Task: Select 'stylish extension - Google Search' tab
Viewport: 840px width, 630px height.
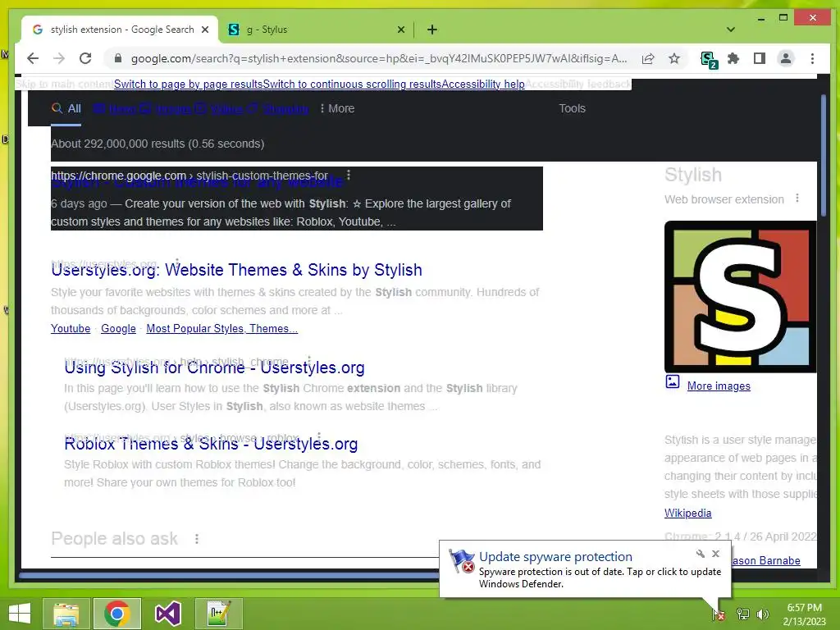Action: [x=120, y=30]
